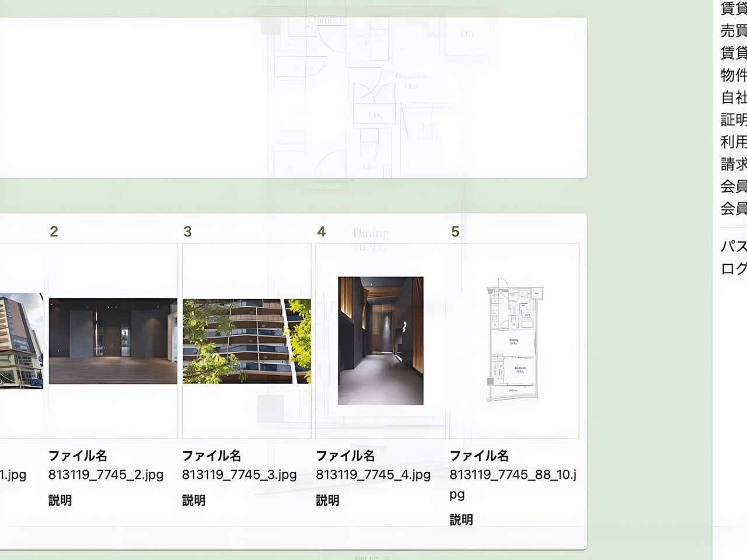This screenshot has height=560, width=747.
Task: Click the partially visible building exterior thumbnail
Action: tap(22, 341)
